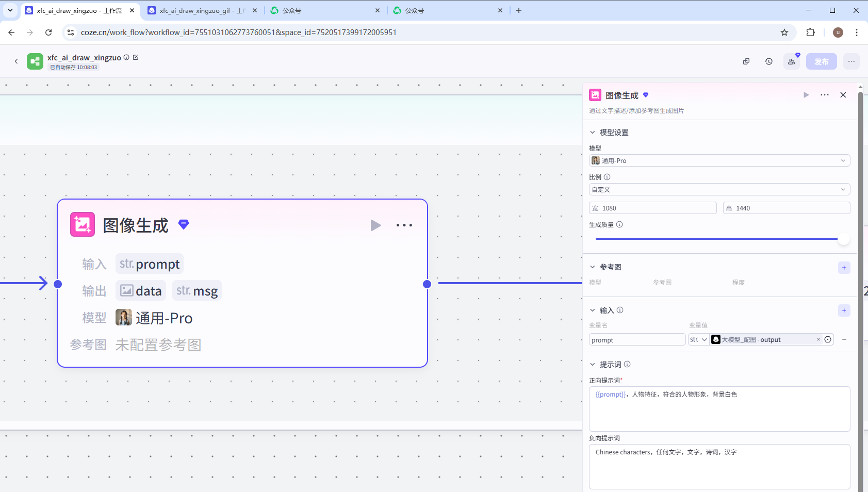This screenshot has height=492, width=868.
Task: Click the address bar URL
Action: pyautogui.click(x=239, y=32)
